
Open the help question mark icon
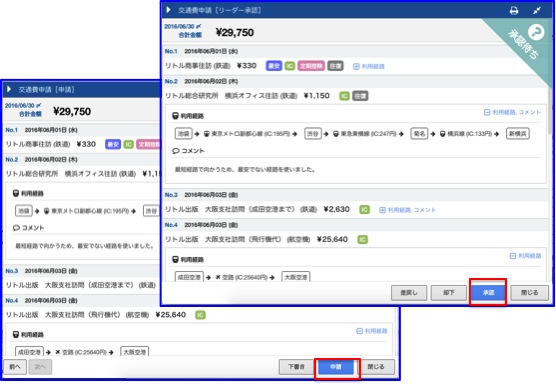536,32
